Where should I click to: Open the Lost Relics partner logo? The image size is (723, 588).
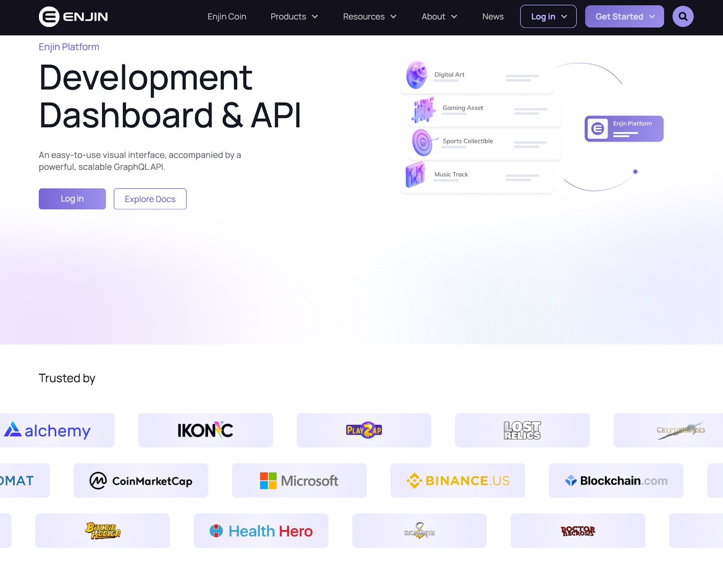(522, 430)
